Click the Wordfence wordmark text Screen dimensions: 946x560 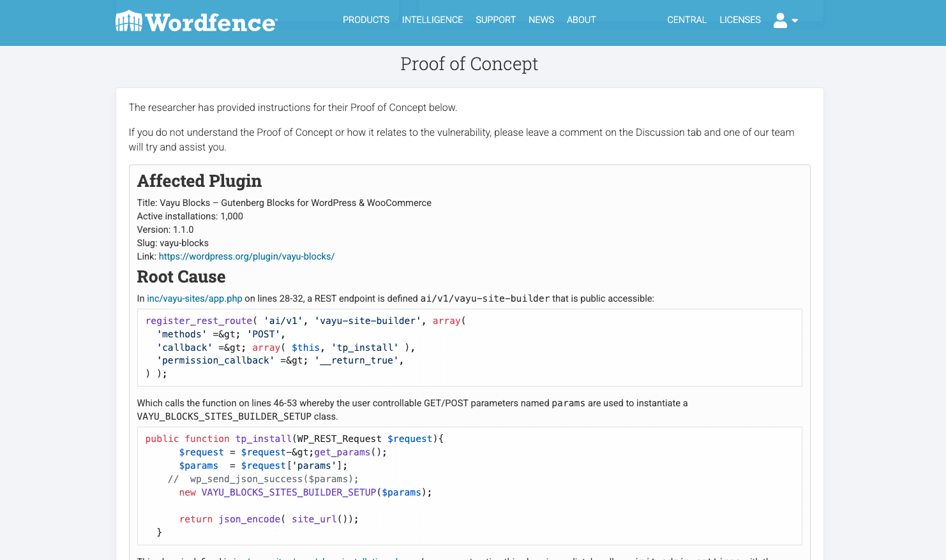click(x=211, y=23)
